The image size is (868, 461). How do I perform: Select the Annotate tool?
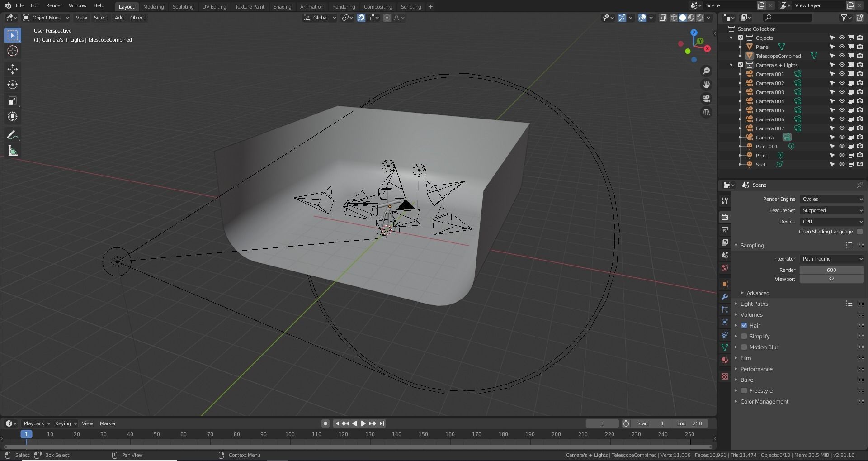(x=13, y=135)
